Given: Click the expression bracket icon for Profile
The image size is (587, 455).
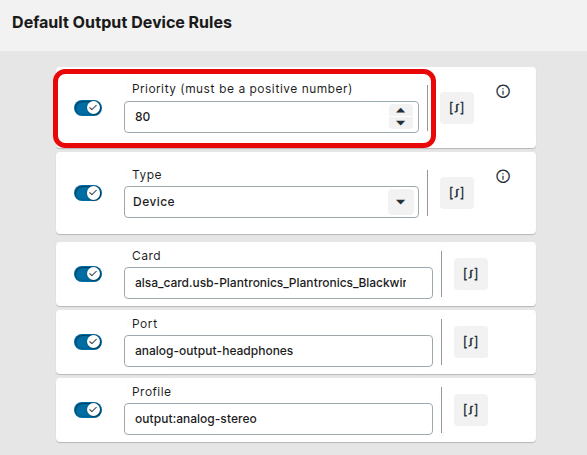Looking at the screenshot, I should tap(471, 410).
